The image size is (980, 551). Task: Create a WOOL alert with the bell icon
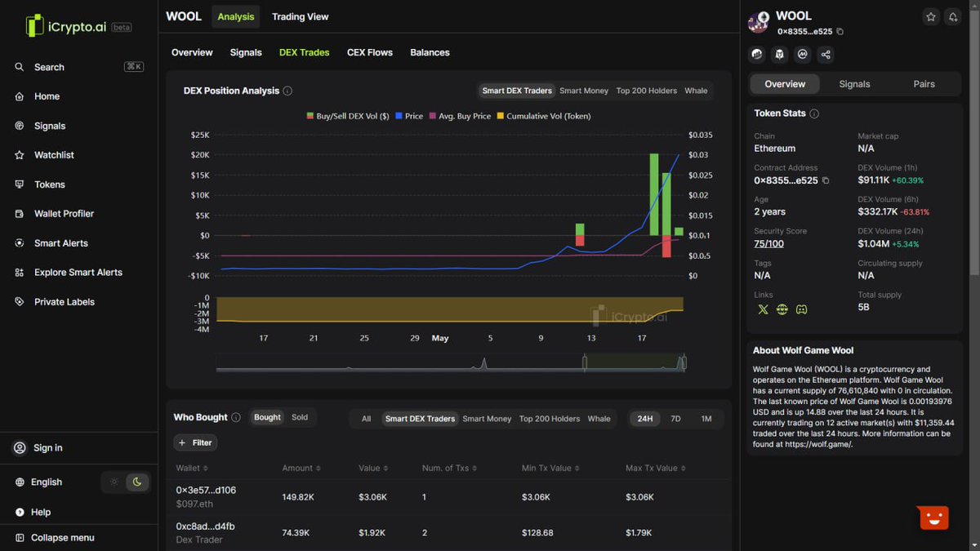coord(953,17)
